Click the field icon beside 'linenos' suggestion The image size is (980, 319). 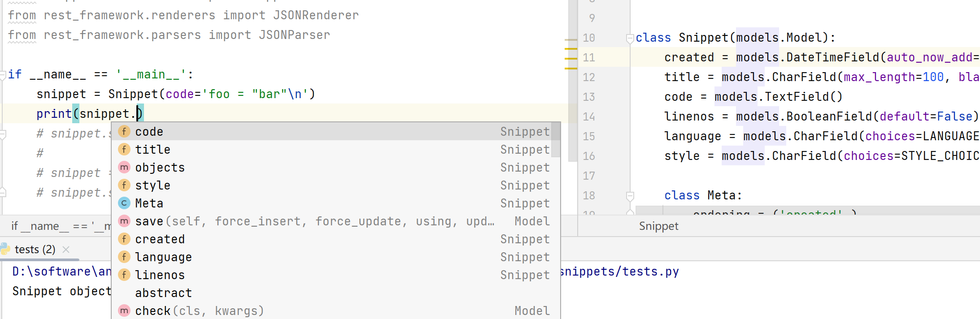pos(124,275)
